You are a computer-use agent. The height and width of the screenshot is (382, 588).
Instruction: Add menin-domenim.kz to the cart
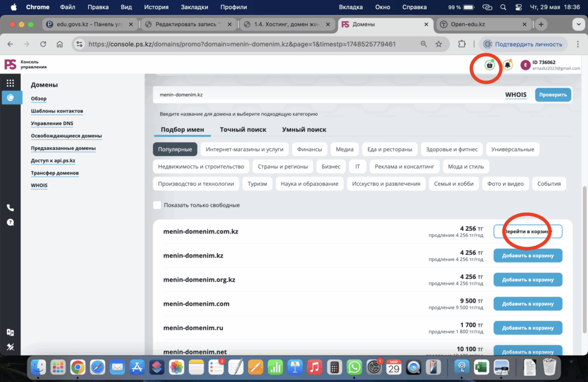[527, 255]
